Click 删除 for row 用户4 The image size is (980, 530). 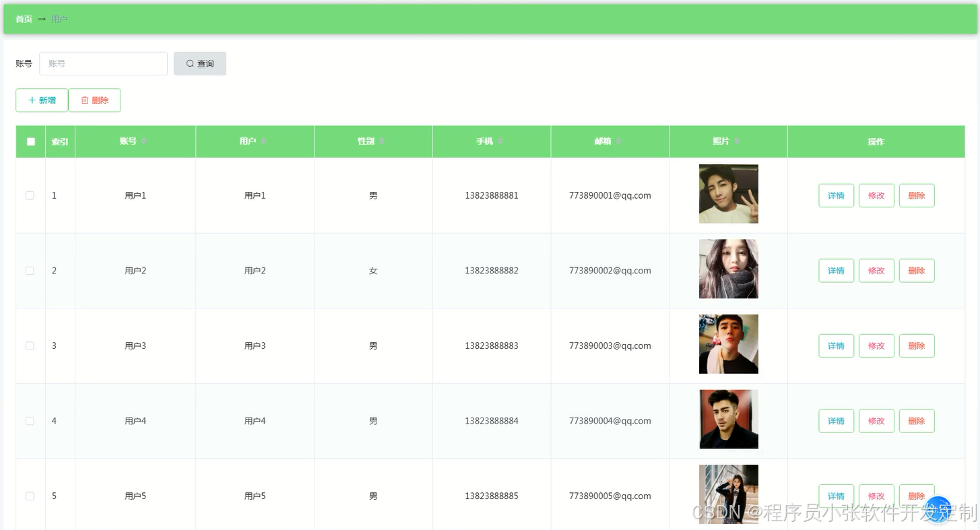pos(917,421)
